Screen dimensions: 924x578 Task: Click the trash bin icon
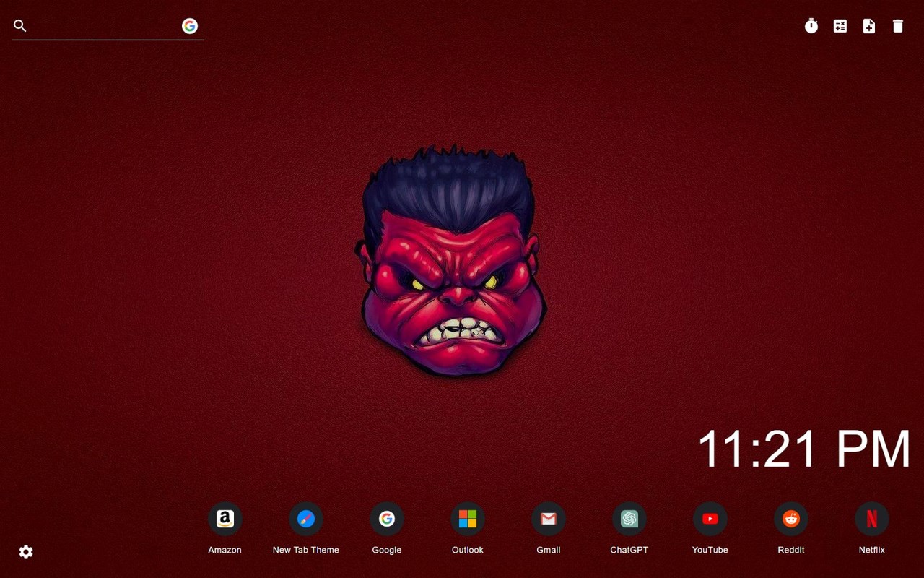[x=898, y=26]
